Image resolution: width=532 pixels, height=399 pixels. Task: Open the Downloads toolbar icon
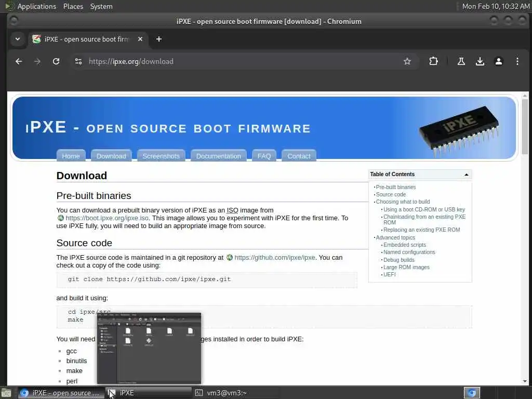480,61
